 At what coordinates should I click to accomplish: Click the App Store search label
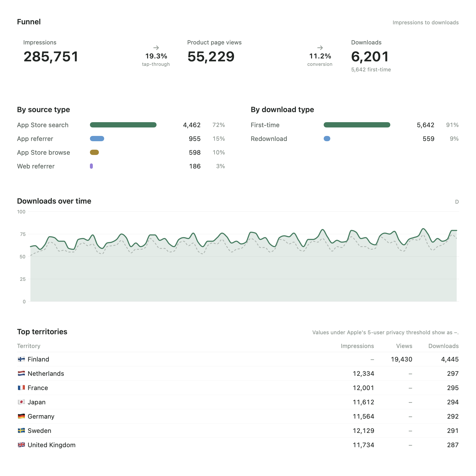pyautogui.click(x=43, y=125)
